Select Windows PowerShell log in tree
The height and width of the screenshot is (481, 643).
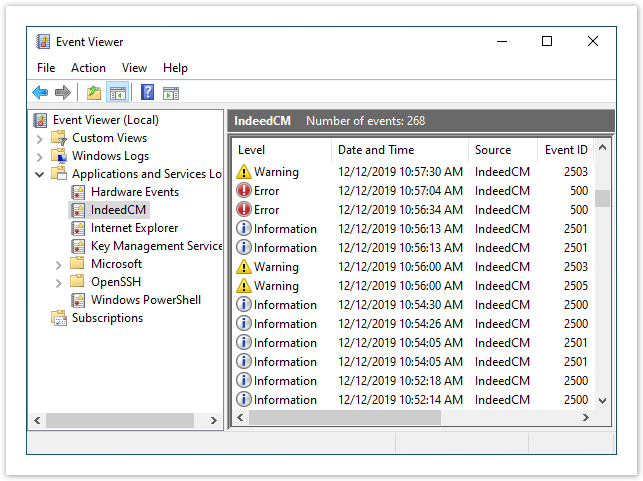point(145,300)
